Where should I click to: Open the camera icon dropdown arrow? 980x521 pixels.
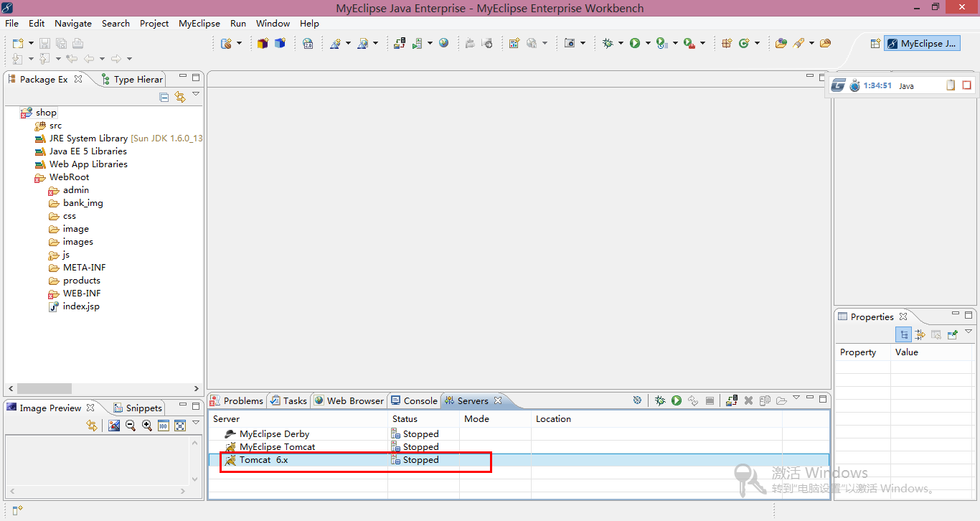[x=583, y=44]
